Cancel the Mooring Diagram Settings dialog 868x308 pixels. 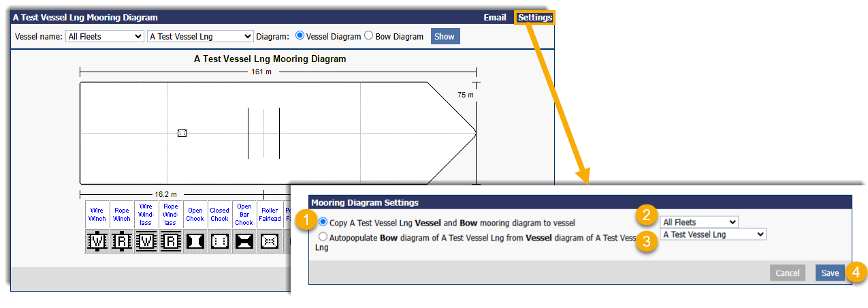(787, 273)
